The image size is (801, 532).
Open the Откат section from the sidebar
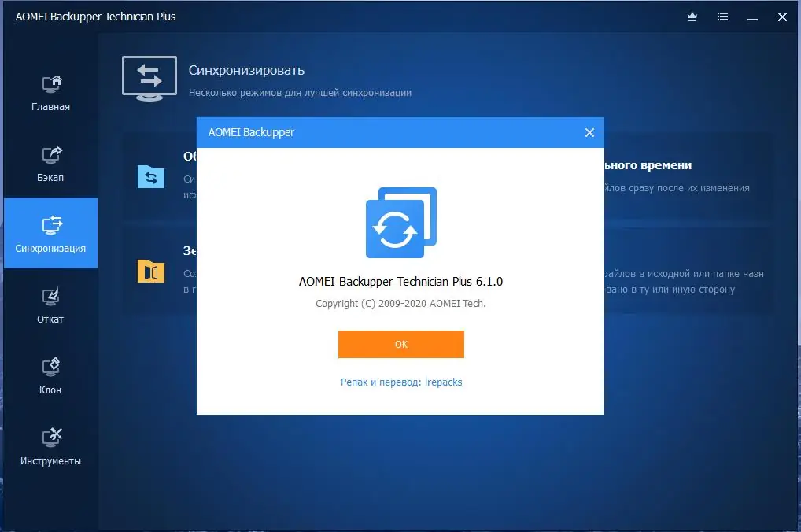coord(50,296)
